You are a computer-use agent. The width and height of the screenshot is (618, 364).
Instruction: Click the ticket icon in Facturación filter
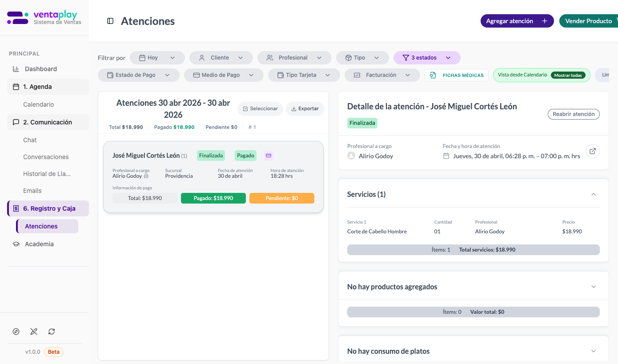(x=357, y=75)
